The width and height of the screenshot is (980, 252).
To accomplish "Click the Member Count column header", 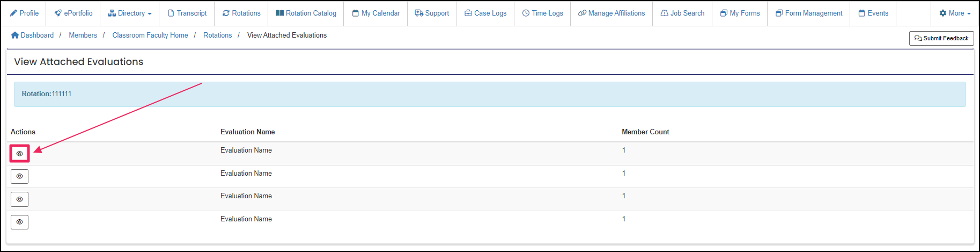I will pos(645,132).
